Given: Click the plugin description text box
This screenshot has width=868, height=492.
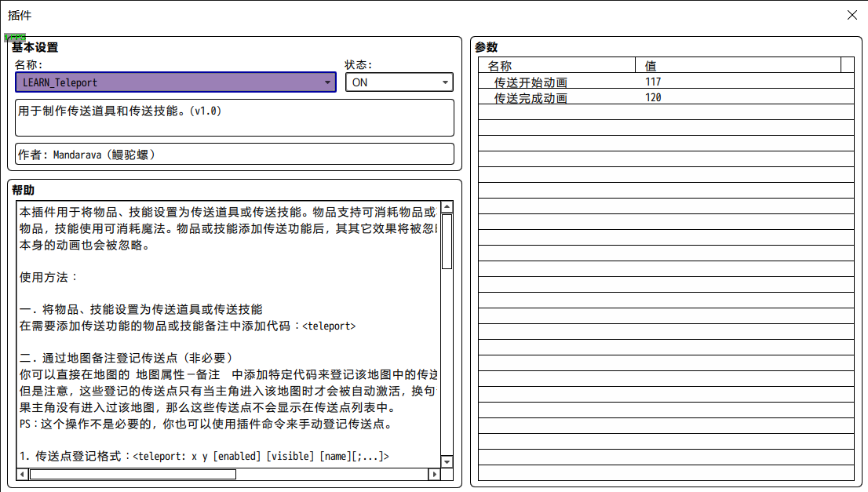Looking at the screenshot, I should click(235, 118).
